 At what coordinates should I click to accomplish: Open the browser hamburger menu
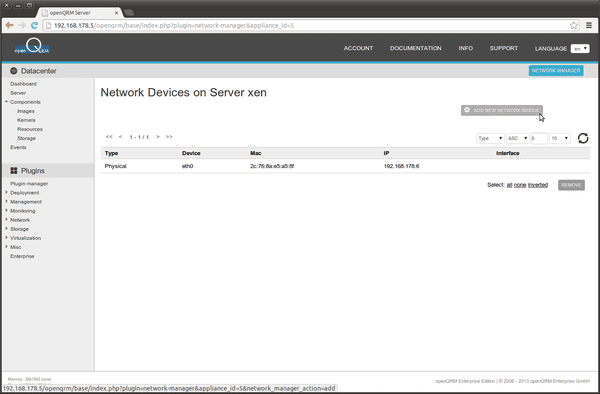coord(589,25)
